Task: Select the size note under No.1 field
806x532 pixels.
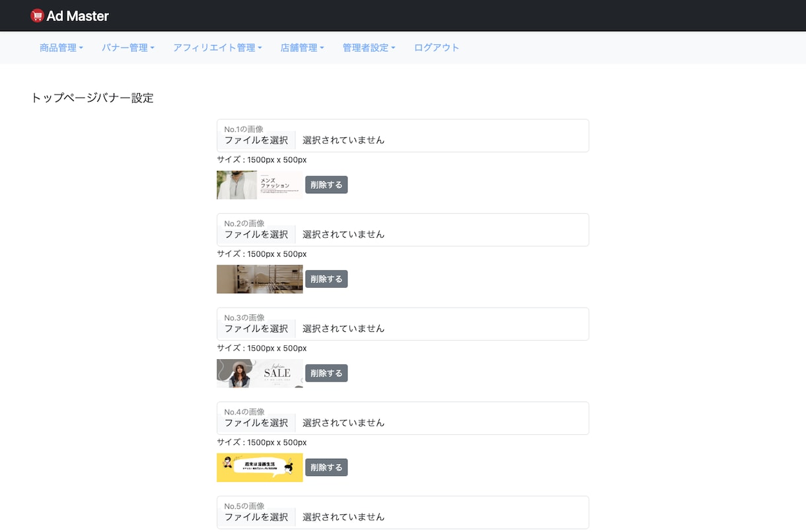Action: click(262, 160)
